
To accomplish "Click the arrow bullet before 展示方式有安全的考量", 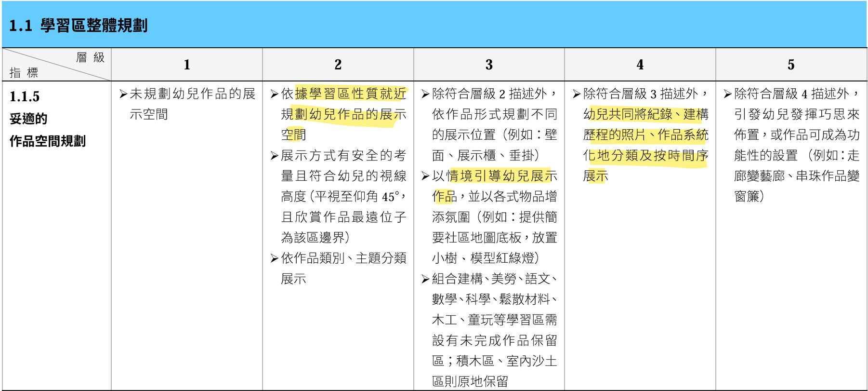I will [275, 156].
